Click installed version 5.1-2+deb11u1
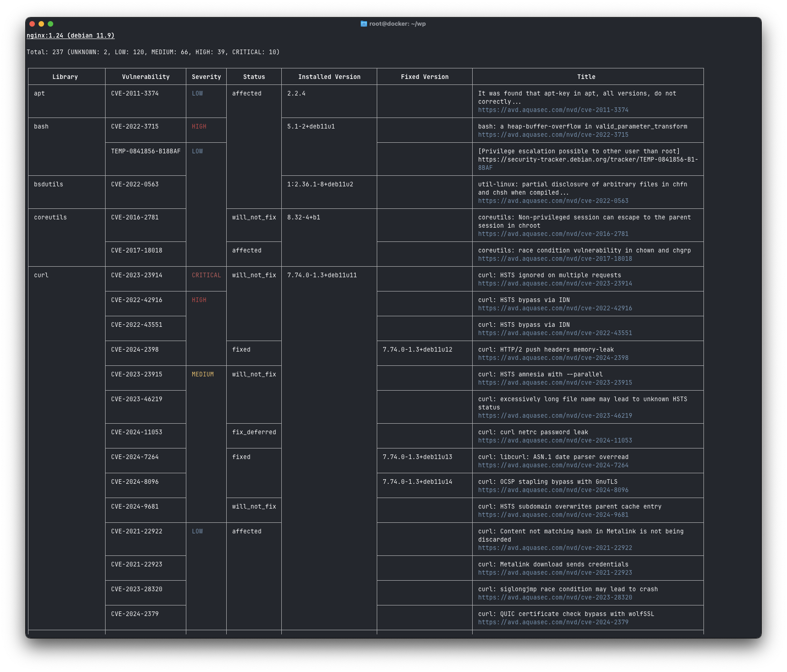 click(x=311, y=127)
